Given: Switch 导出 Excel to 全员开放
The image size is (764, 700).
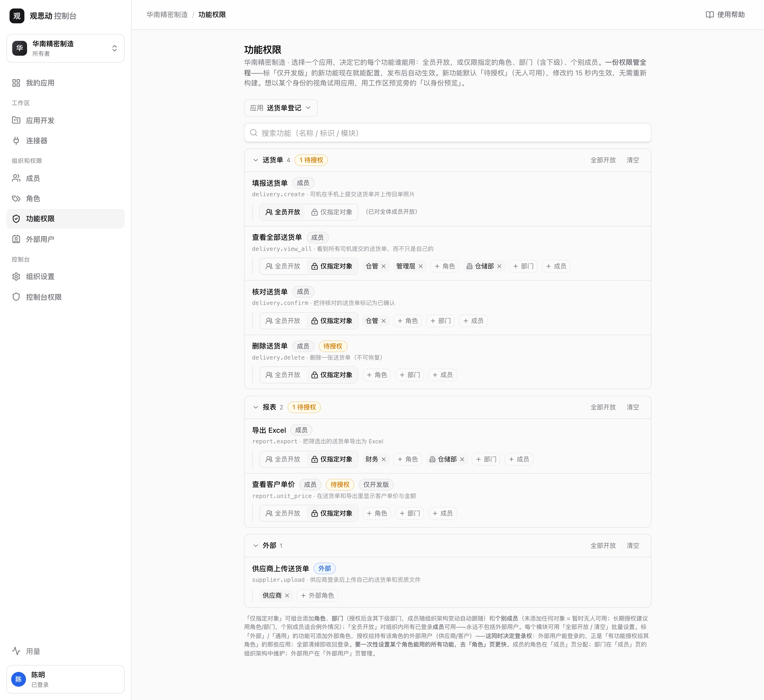Looking at the screenshot, I should pyautogui.click(x=283, y=459).
